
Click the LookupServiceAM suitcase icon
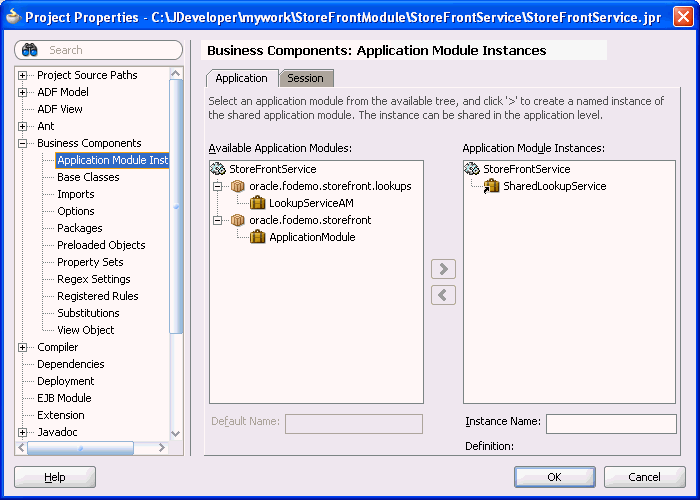pos(258,203)
